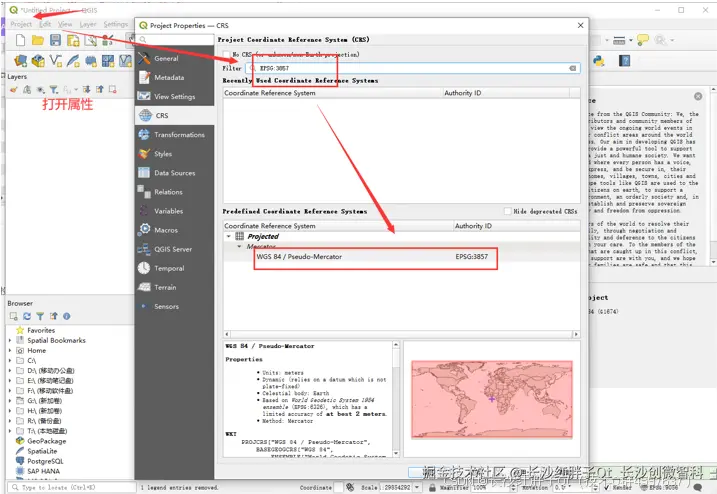Click the blue info icon in Browser panel
Viewport: 717px width, 494px height.
(x=67, y=316)
